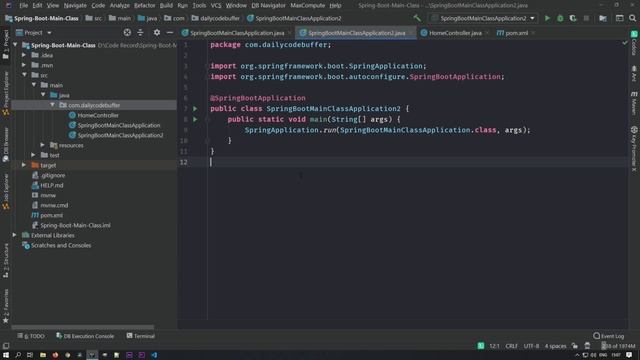Click the 4 spaces indent setting
640x360 pixels.
click(x=555, y=346)
